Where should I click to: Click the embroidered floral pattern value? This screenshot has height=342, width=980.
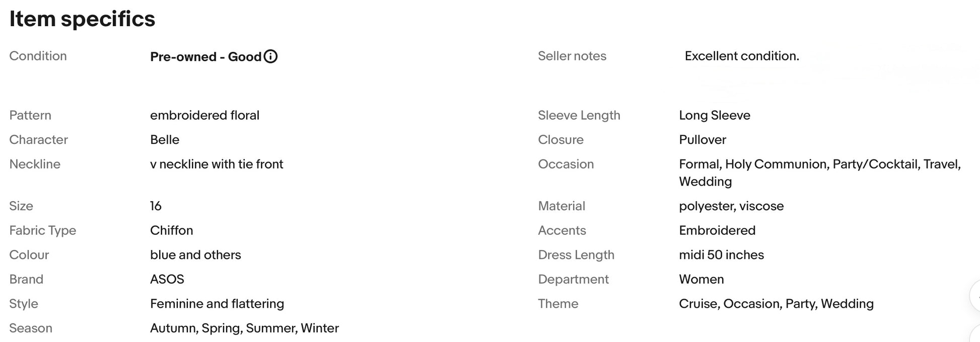(x=204, y=115)
